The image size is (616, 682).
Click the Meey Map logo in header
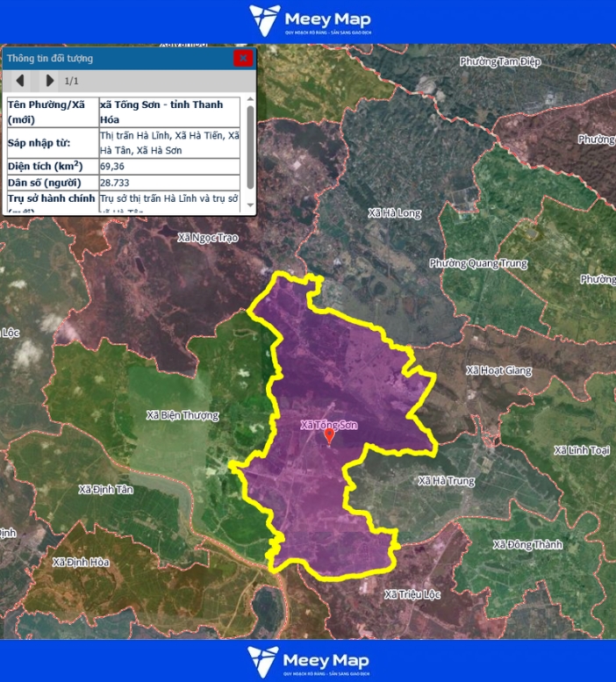coord(309,20)
